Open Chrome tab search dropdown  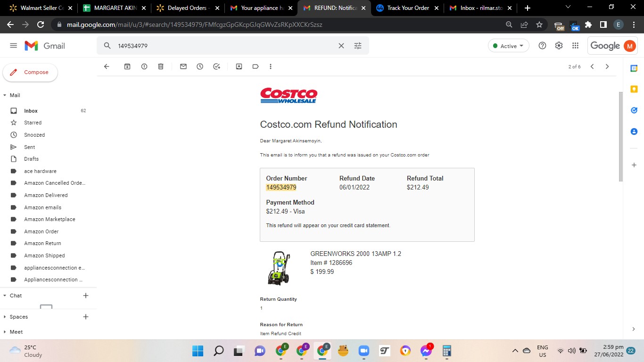pos(568,7)
